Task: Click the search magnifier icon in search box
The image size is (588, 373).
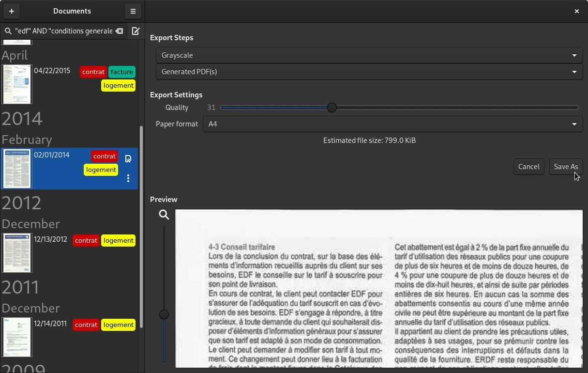Action: [8, 31]
